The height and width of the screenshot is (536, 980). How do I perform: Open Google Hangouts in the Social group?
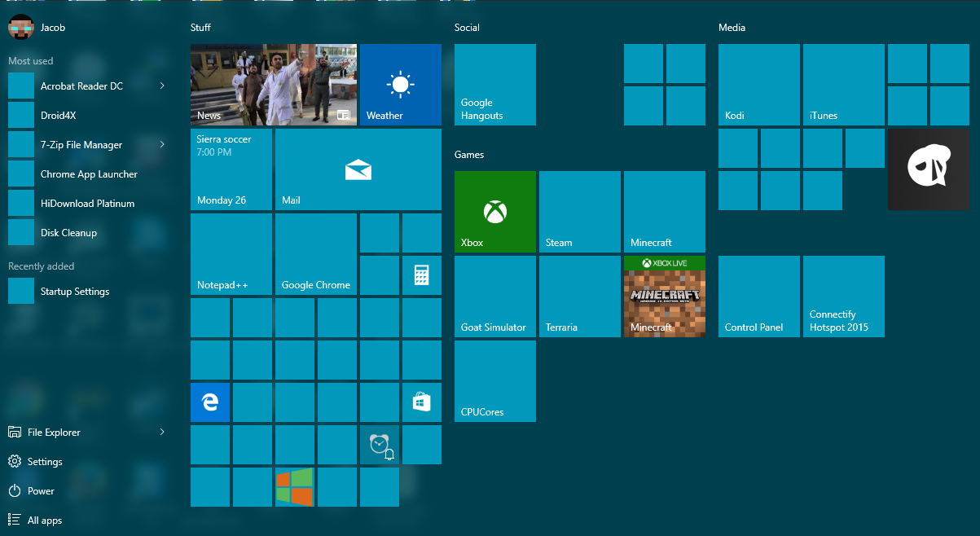click(x=494, y=85)
